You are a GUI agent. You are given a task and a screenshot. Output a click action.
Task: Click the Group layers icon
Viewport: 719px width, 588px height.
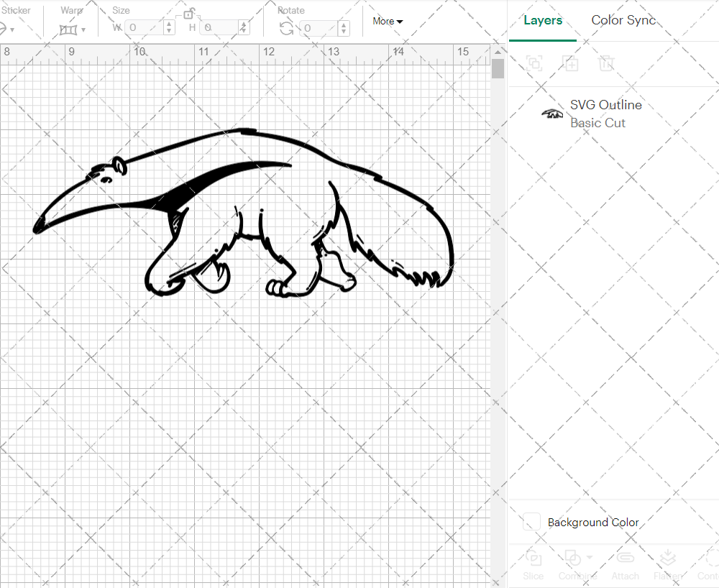coord(534,64)
